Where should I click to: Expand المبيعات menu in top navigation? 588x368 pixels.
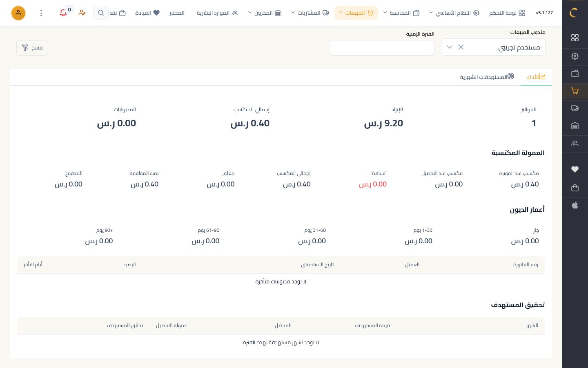tap(356, 13)
